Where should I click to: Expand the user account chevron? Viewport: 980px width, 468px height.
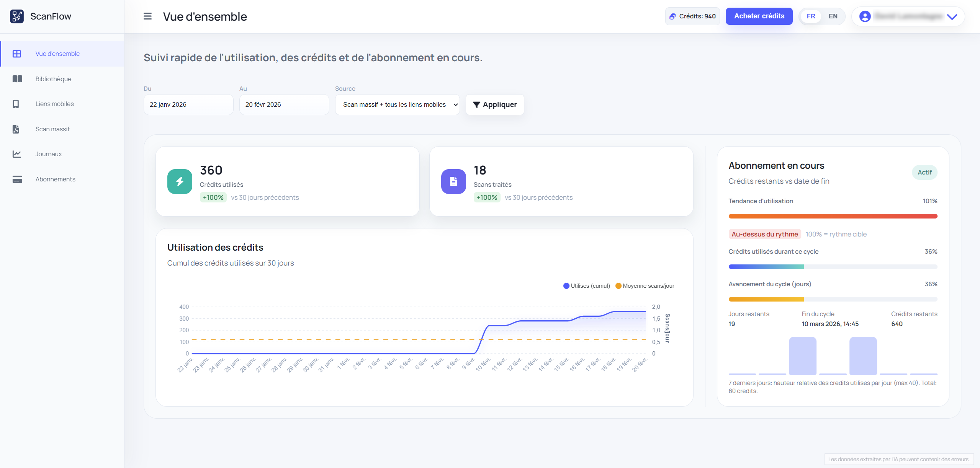(952, 17)
